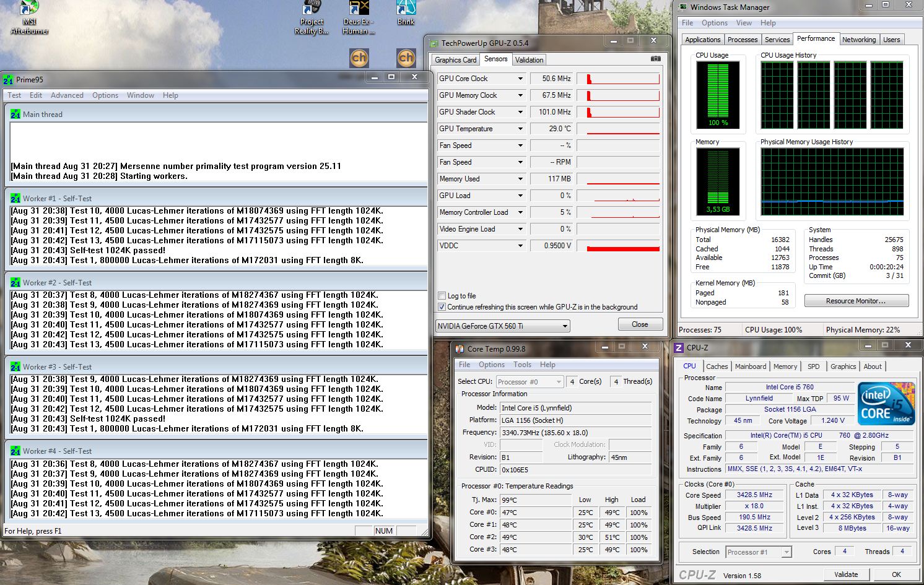Open the Caches tab in CPU-Z
924x585 pixels.
717,366
